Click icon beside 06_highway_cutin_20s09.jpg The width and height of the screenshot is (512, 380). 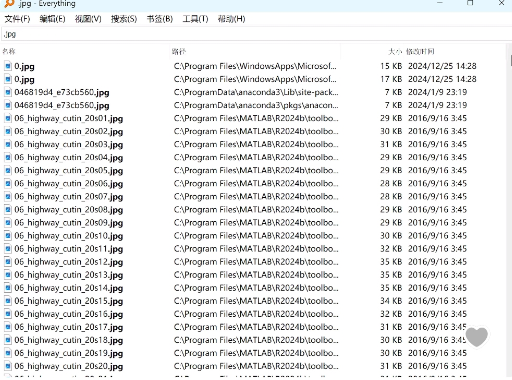tap(8, 222)
